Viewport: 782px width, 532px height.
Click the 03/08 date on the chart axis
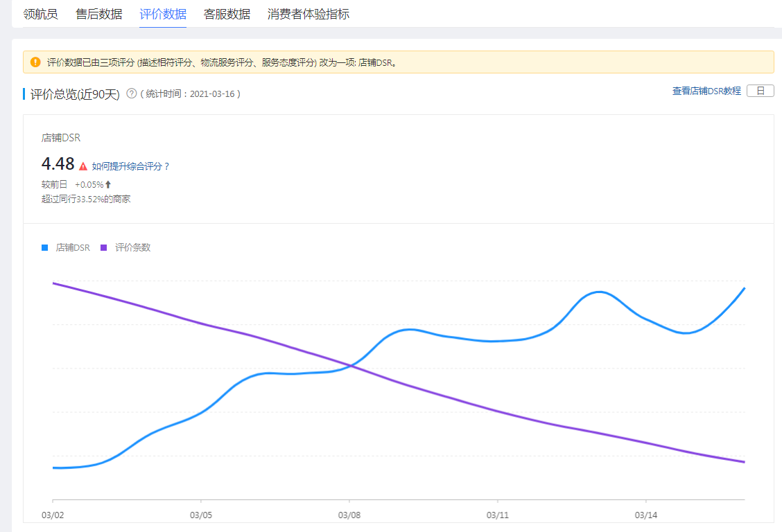tap(349, 515)
